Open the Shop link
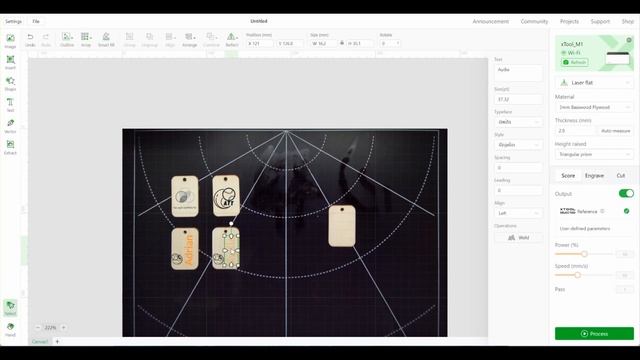 (x=627, y=21)
